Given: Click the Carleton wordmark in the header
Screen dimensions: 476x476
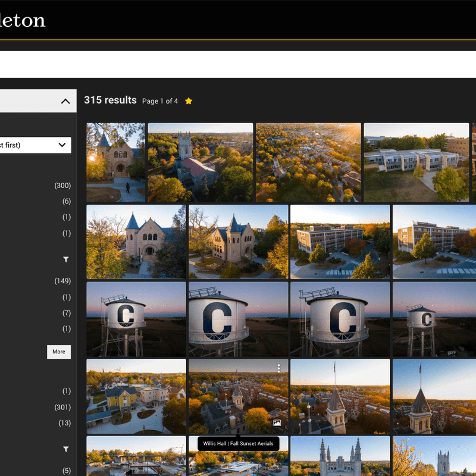Looking at the screenshot, I should (x=24, y=21).
